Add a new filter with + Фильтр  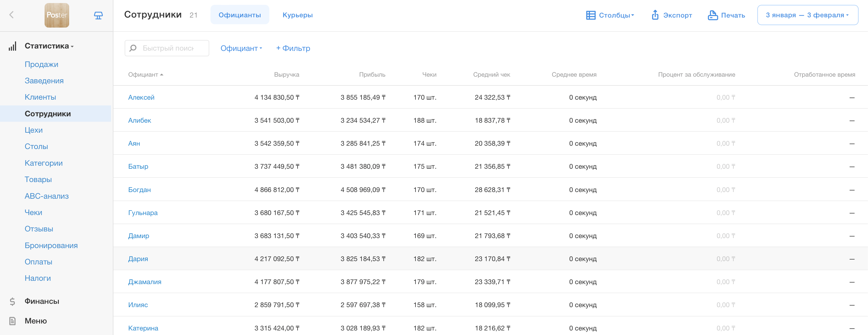(x=293, y=48)
